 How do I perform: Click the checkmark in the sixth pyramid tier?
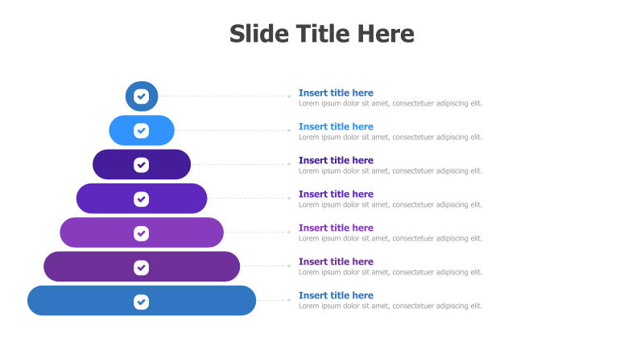tap(142, 266)
